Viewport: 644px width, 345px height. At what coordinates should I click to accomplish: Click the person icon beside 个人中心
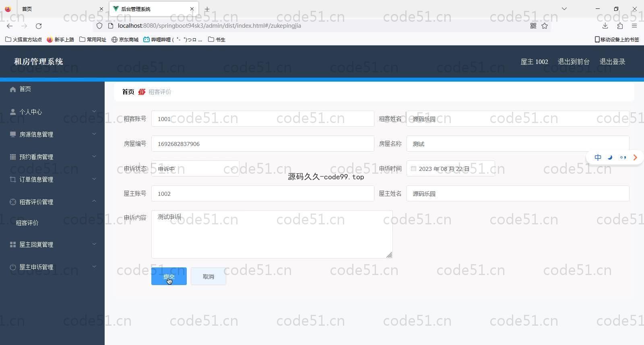(13, 112)
